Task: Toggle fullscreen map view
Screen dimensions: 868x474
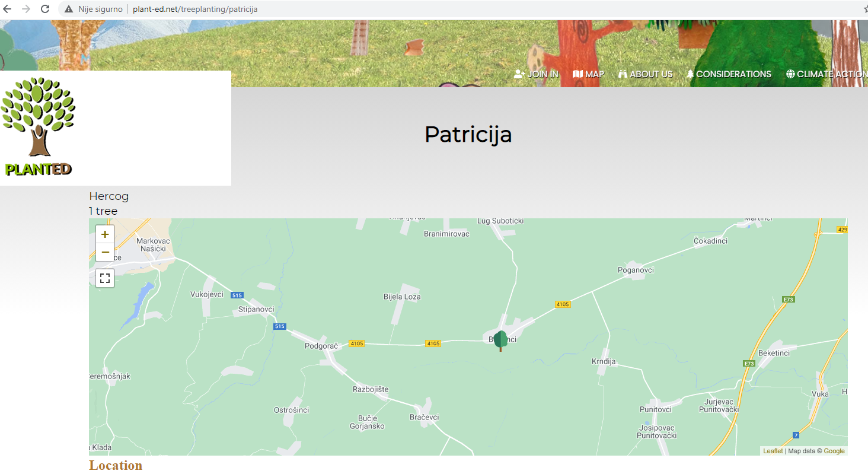Action: pyautogui.click(x=105, y=278)
